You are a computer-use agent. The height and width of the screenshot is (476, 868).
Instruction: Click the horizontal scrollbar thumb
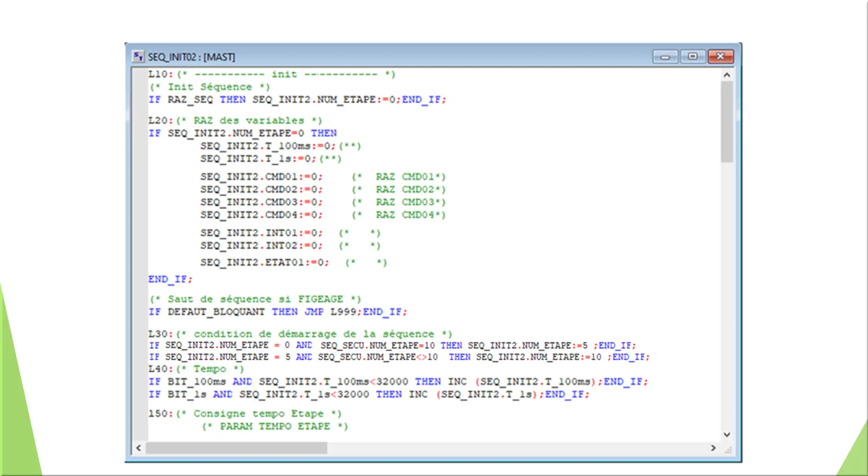tap(236, 448)
